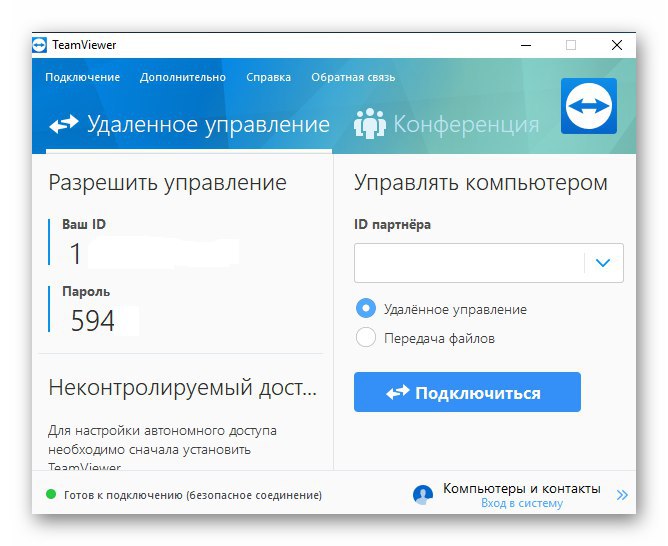This screenshot has height=546, width=668.
Task: Click the Пароль value 594
Action: click(x=93, y=320)
